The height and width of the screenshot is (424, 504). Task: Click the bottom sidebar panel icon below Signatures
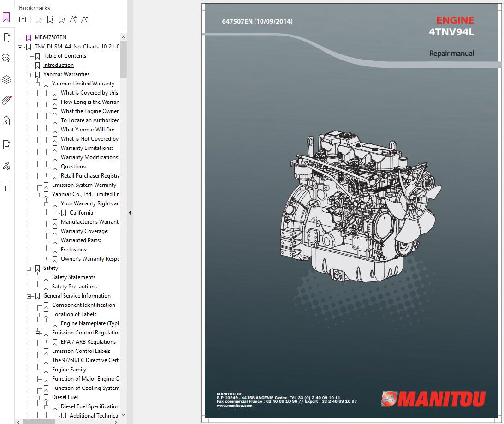[x=6, y=187]
